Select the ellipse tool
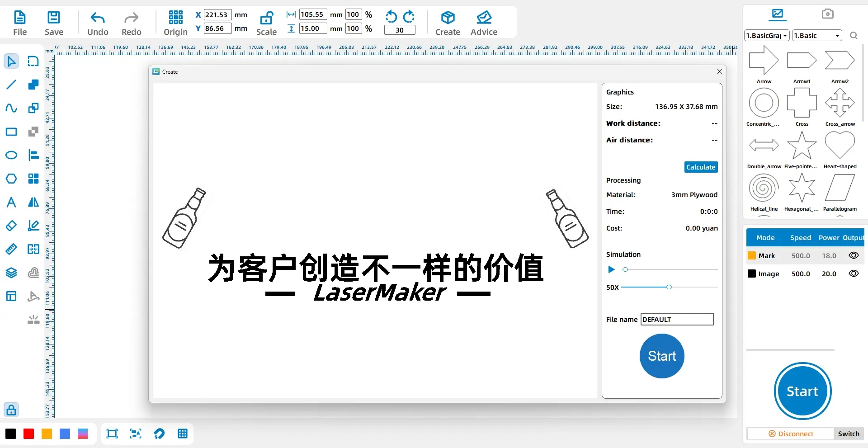This screenshot has width=868, height=448. 11,155
